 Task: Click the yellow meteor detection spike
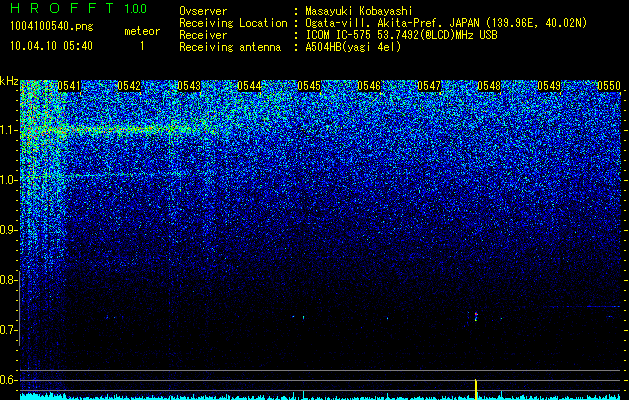476,388
